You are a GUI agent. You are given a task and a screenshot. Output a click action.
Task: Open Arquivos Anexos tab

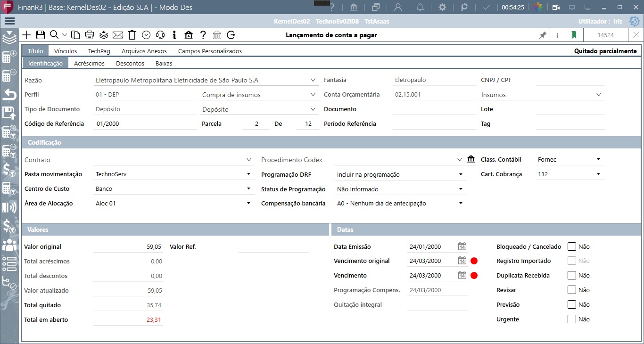point(144,51)
